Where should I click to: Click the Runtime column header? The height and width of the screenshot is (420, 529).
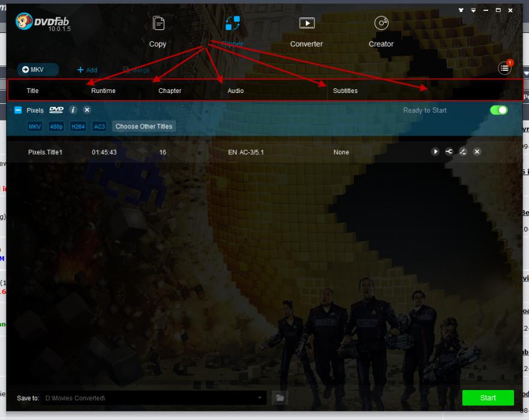(103, 91)
